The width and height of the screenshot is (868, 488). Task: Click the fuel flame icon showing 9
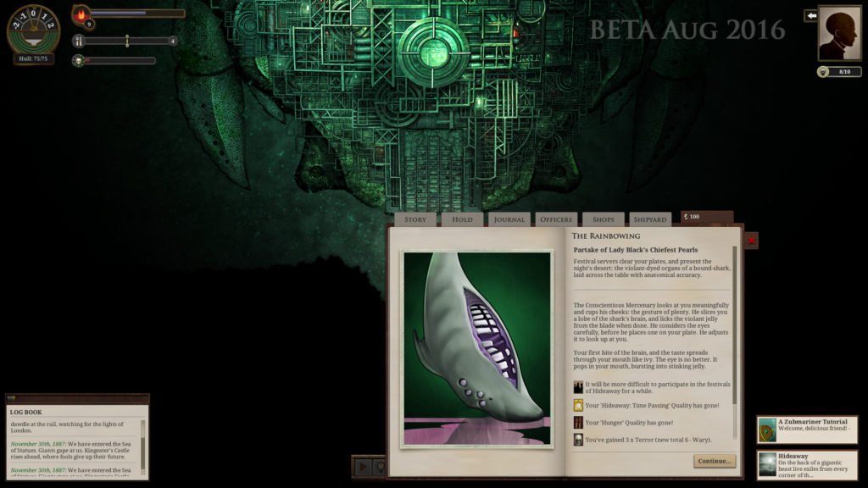pyautogui.click(x=82, y=14)
